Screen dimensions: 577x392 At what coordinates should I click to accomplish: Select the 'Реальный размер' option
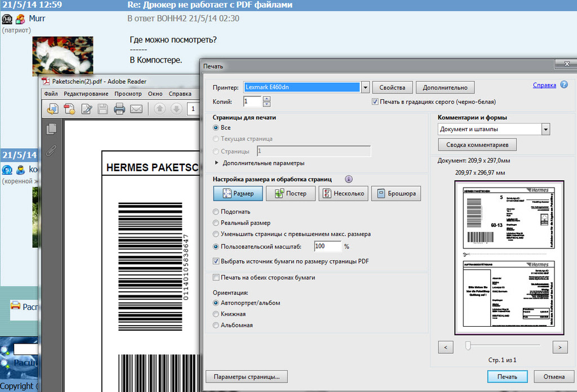click(x=216, y=223)
